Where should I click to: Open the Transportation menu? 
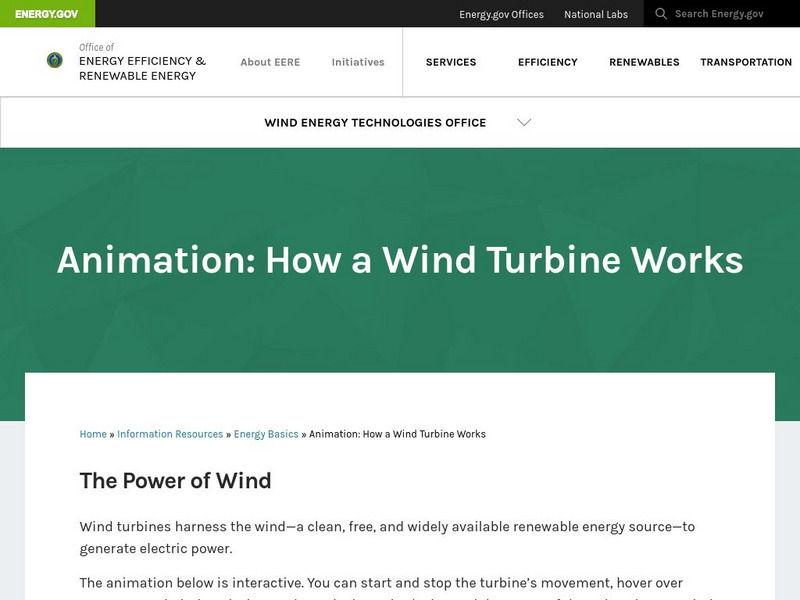point(746,62)
